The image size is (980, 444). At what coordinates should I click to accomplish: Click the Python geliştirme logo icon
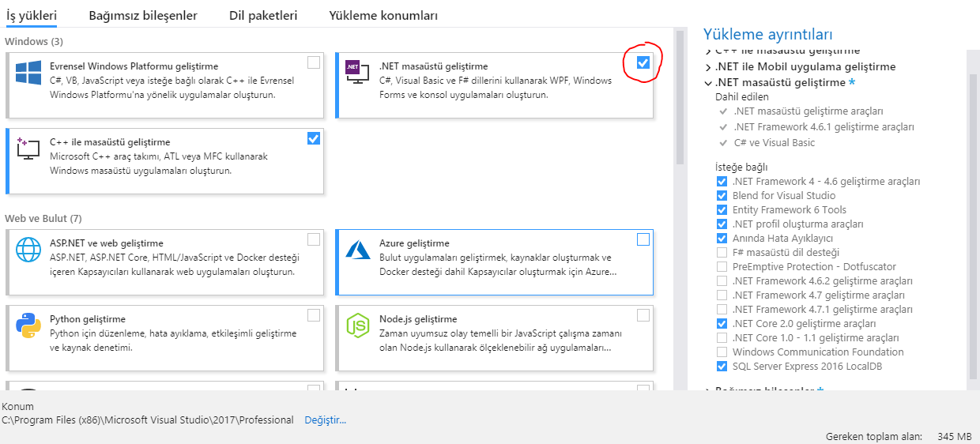click(x=28, y=325)
